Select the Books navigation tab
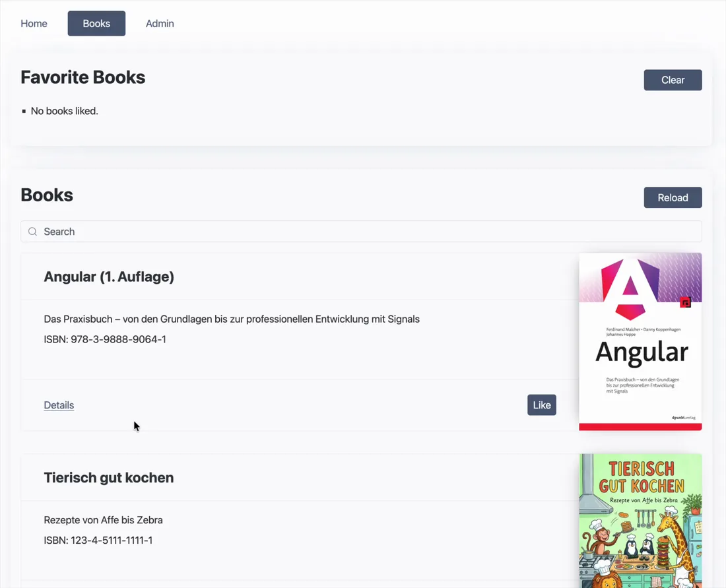726x588 pixels. tap(96, 24)
